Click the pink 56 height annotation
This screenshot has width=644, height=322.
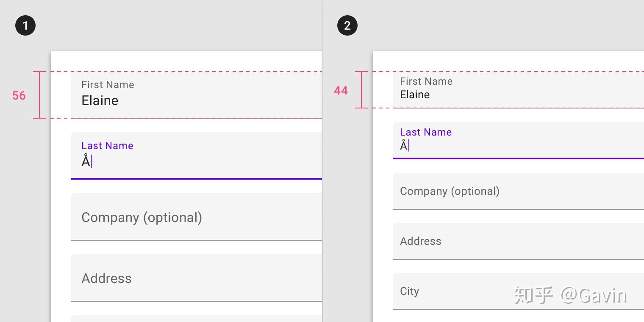19,96
